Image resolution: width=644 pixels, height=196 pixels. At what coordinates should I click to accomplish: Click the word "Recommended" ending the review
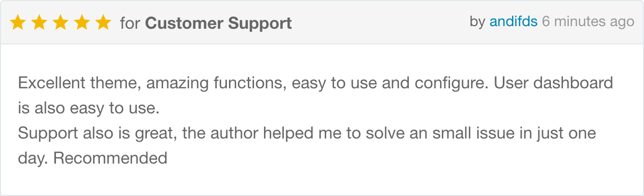coord(110,158)
